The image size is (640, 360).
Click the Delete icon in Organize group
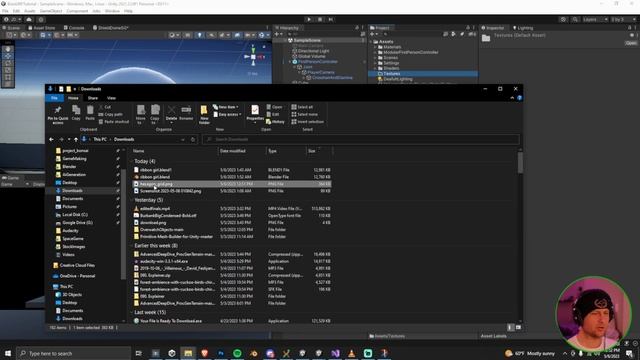[x=171, y=113]
